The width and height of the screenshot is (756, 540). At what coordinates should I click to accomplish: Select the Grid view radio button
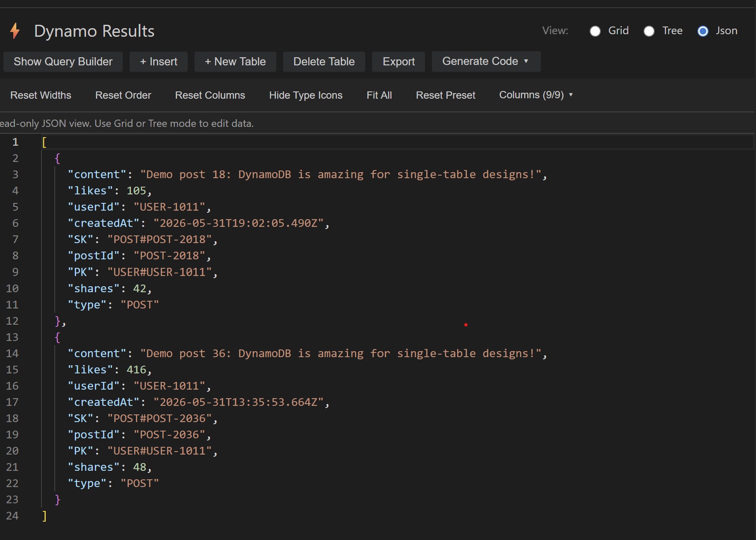[595, 31]
